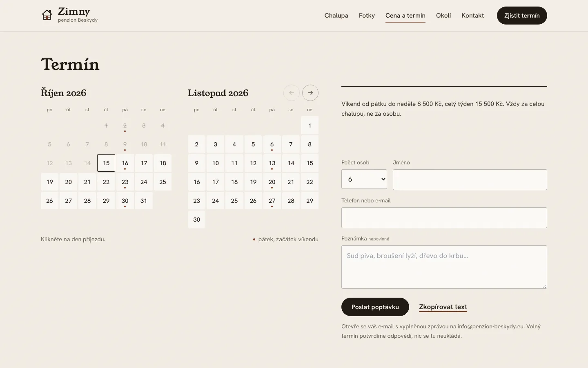
Task: Click the 'penzion Beskydy' subtitle text
Action: (x=78, y=20)
